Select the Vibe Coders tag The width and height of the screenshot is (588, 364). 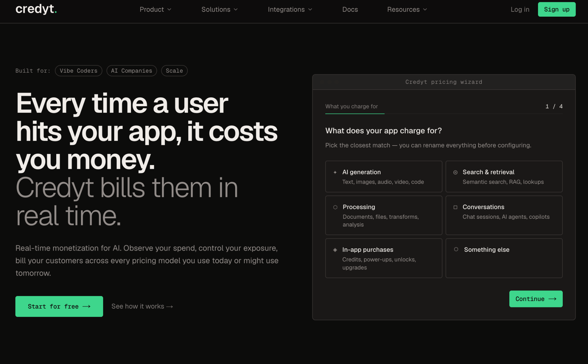coord(78,71)
